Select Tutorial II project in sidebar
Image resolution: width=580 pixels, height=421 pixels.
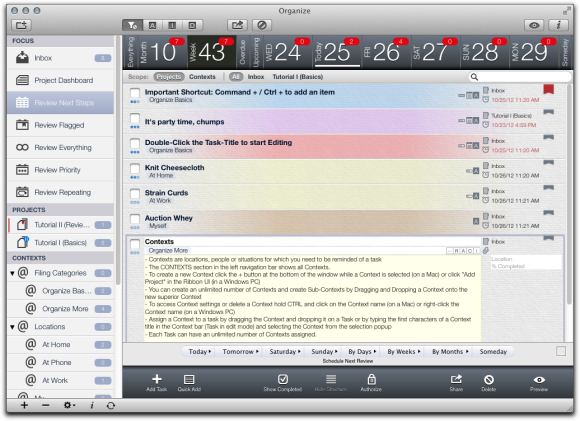pos(61,225)
